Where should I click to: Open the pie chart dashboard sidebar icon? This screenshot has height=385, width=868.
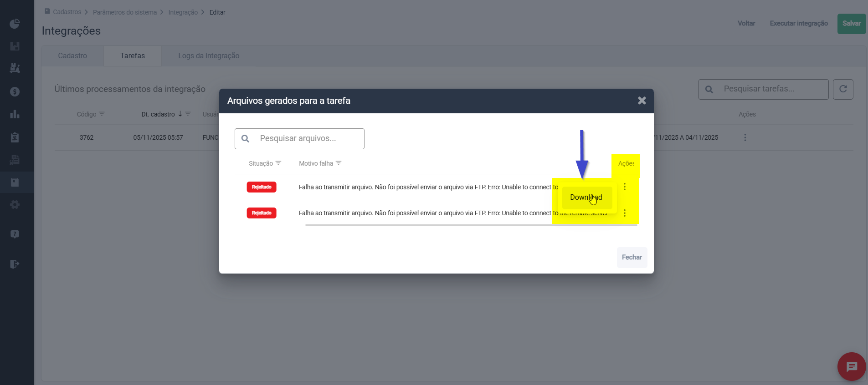(x=15, y=24)
